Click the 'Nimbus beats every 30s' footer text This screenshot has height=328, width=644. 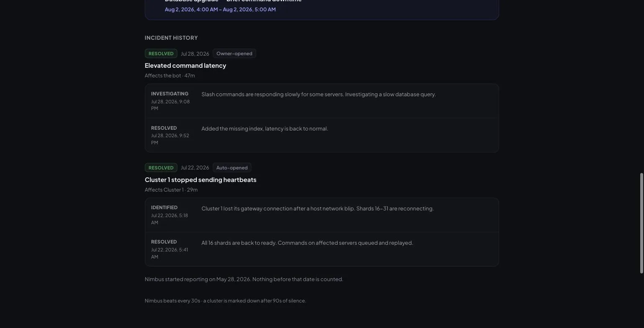(x=225, y=301)
